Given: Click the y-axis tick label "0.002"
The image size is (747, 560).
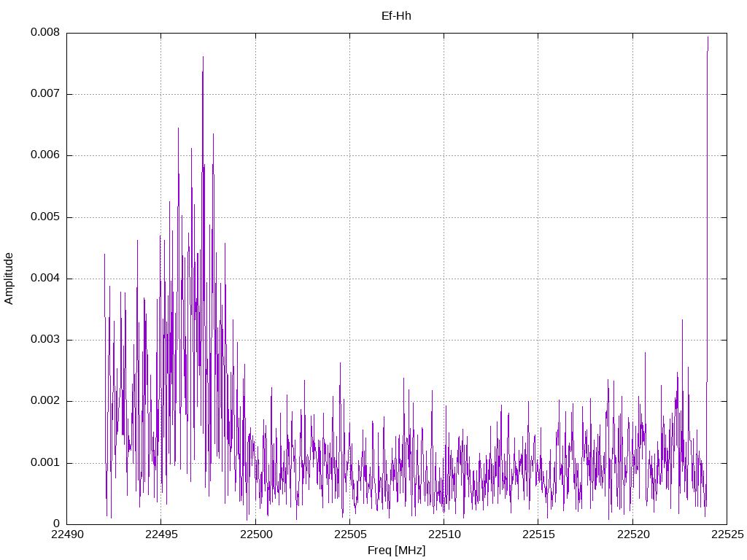Looking at the screenshot, I should (45, 402).
